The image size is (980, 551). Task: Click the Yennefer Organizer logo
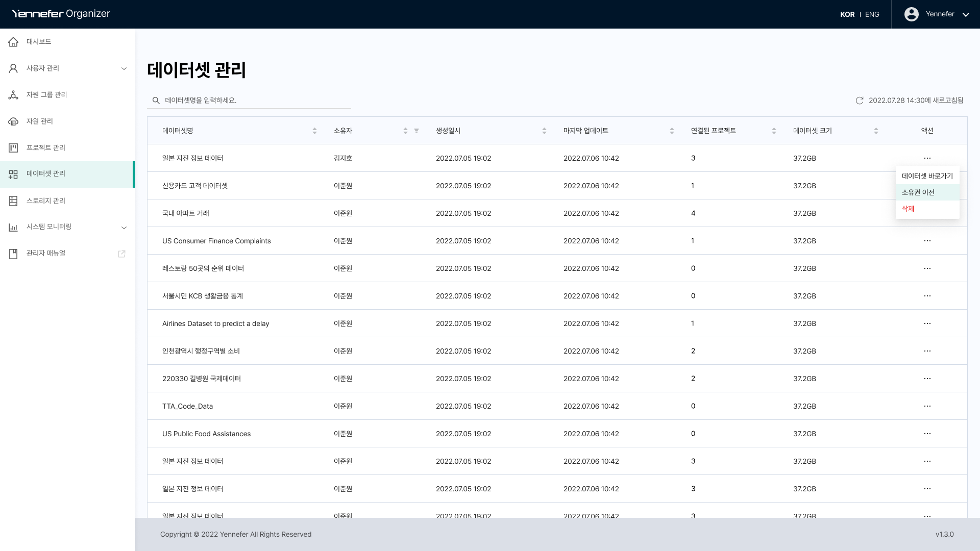point(61,14)
